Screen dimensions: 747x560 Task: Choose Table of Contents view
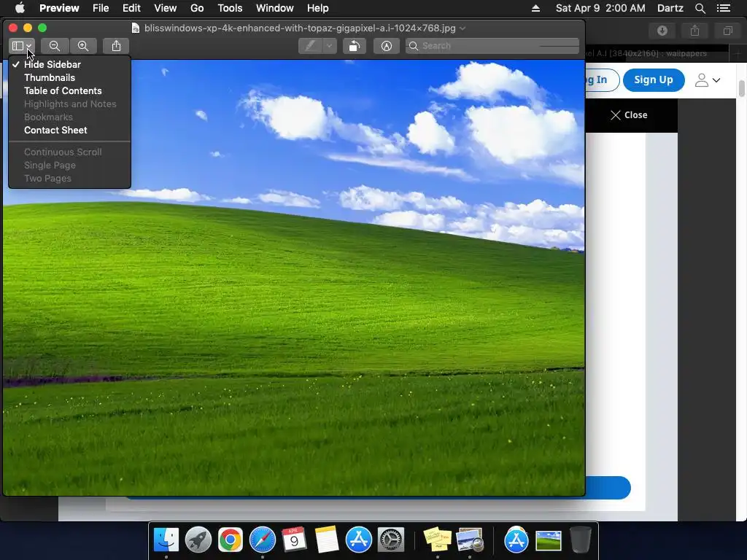69,90
